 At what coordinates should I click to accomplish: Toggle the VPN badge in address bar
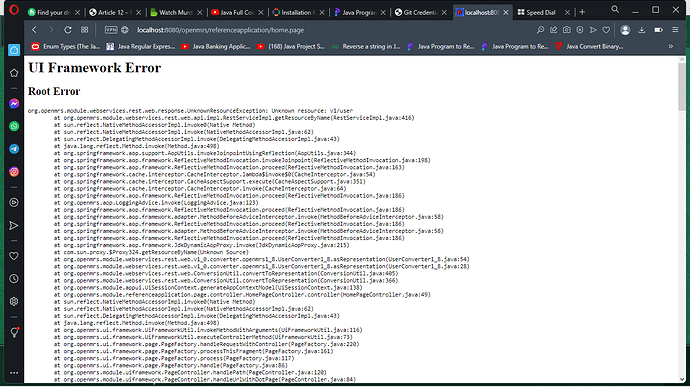pyautogui.click(x=111, y=30)
